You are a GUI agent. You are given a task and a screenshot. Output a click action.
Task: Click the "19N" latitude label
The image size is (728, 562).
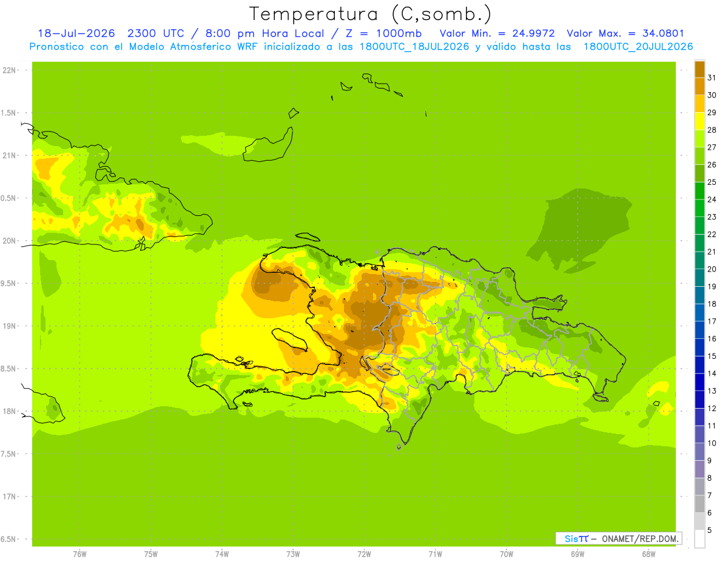[9, 326]
